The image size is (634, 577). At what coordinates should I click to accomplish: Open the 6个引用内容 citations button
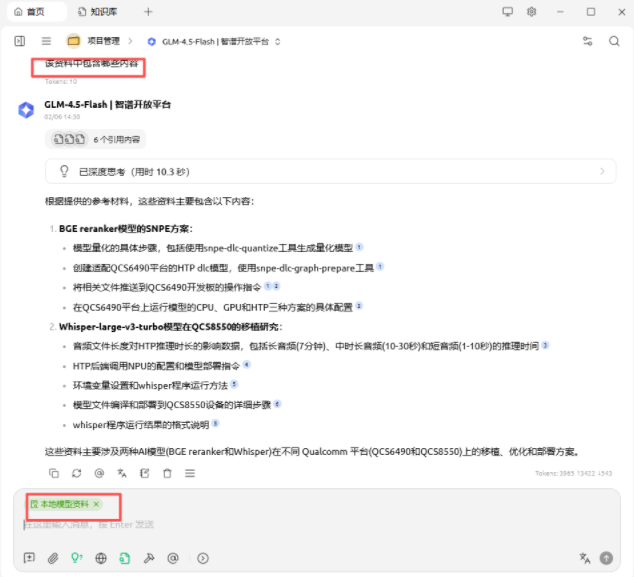95,139
